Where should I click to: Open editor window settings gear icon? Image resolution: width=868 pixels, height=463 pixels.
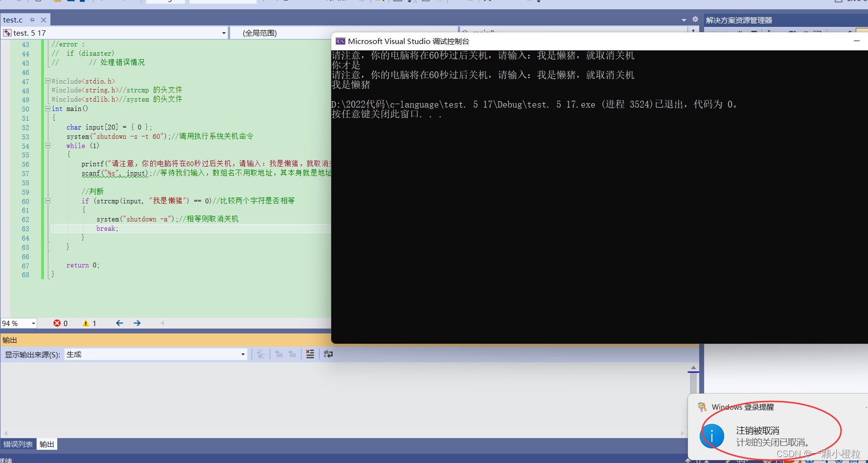[695, 20]
